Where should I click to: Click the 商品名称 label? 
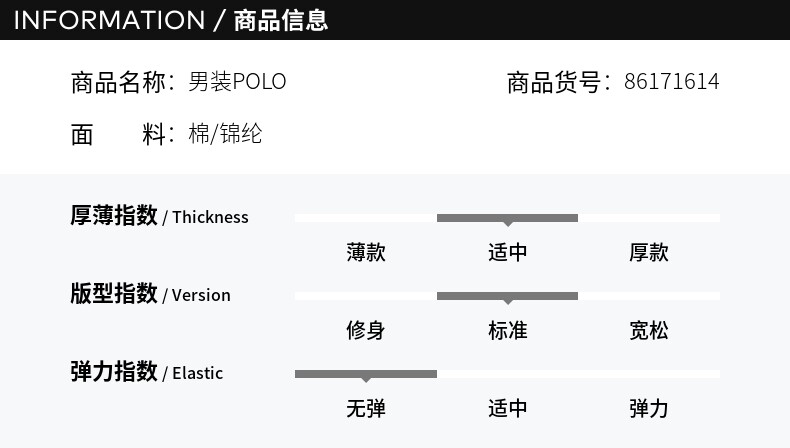tap(118, 82)
